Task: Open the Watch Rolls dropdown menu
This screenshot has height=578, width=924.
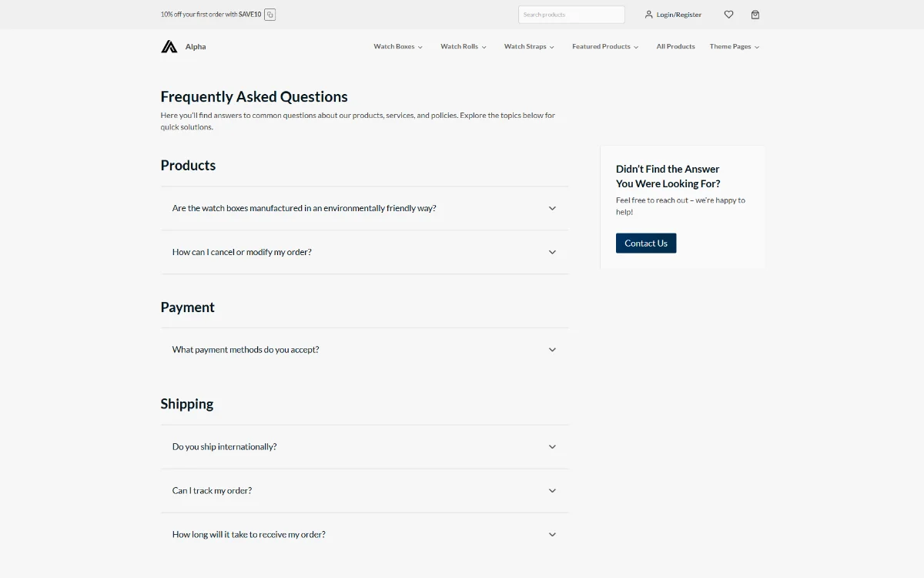Action: [x=464, y=47]
